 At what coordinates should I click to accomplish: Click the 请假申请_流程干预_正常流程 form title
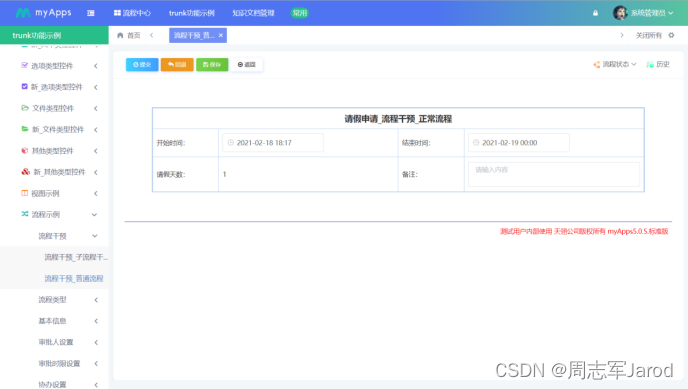coord(398,119)
